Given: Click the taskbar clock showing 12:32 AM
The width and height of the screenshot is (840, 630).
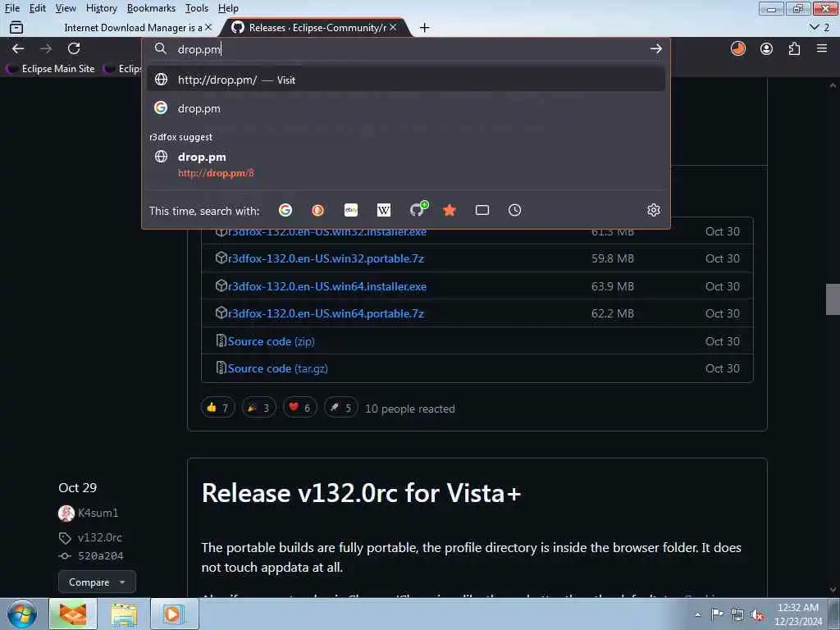Looking at the screenshot, I should 798,614.
